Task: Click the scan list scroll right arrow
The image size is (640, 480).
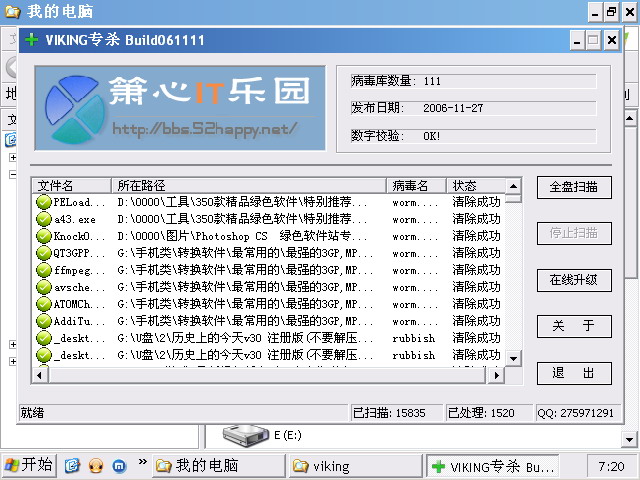Action: (x=496, y=375)
